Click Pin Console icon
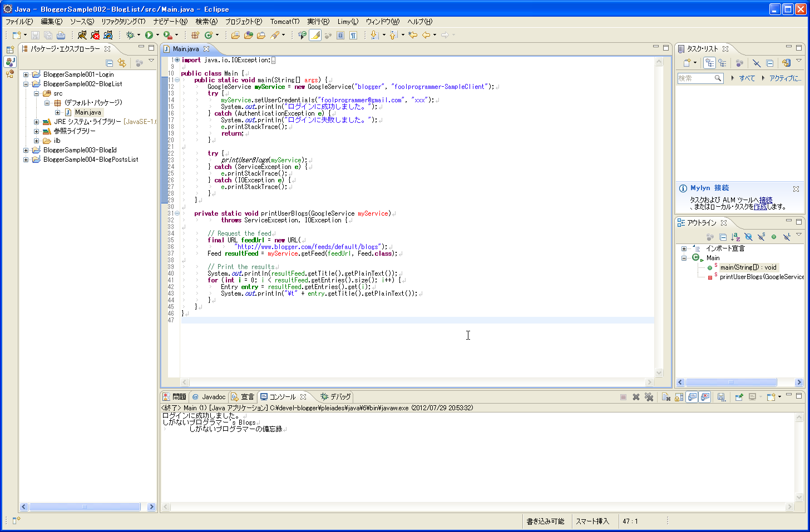Screen dimensions: 810x532 739,397
